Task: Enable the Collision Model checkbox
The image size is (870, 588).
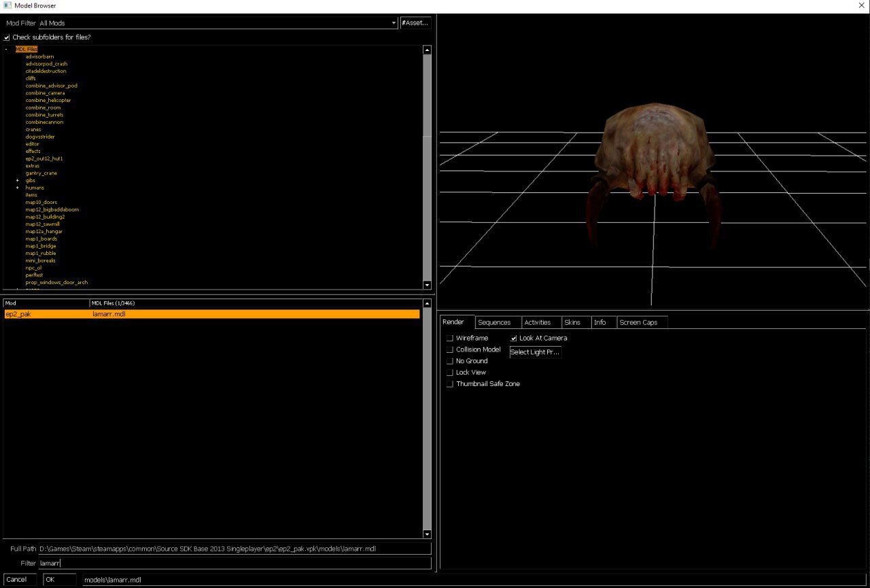Action: pos(450,350)
